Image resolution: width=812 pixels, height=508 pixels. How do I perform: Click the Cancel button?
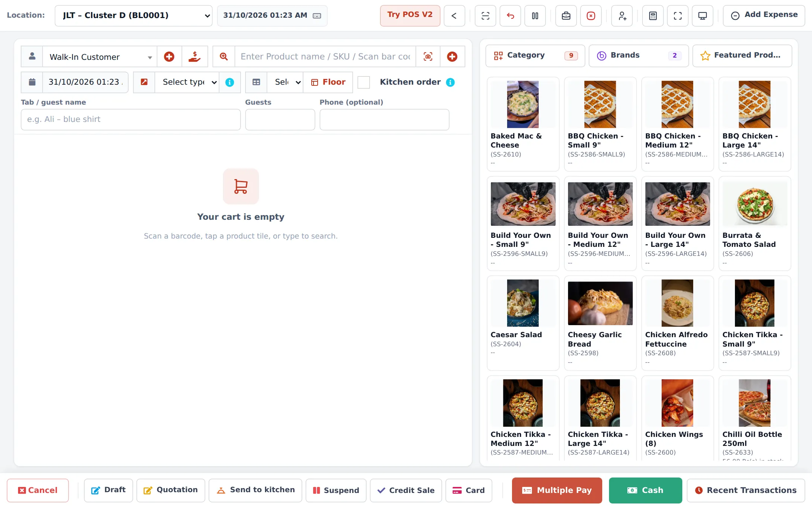point(38,490)
